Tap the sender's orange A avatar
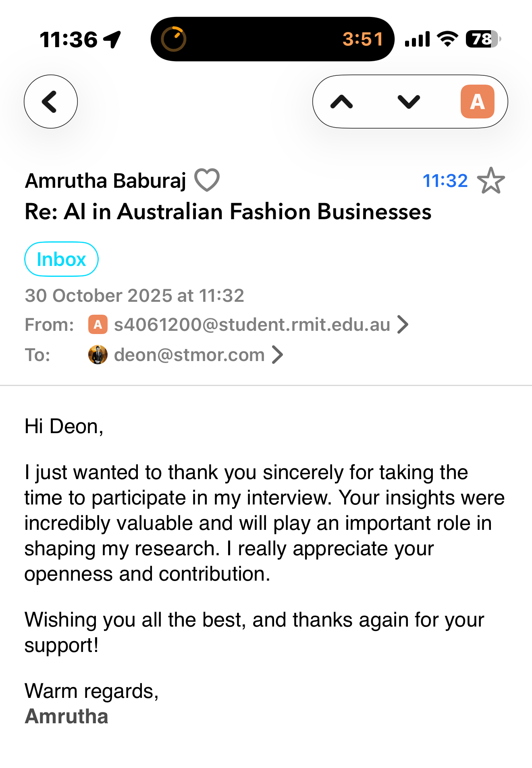Viewport: 532px width, 768px height. tap(98, 324)
